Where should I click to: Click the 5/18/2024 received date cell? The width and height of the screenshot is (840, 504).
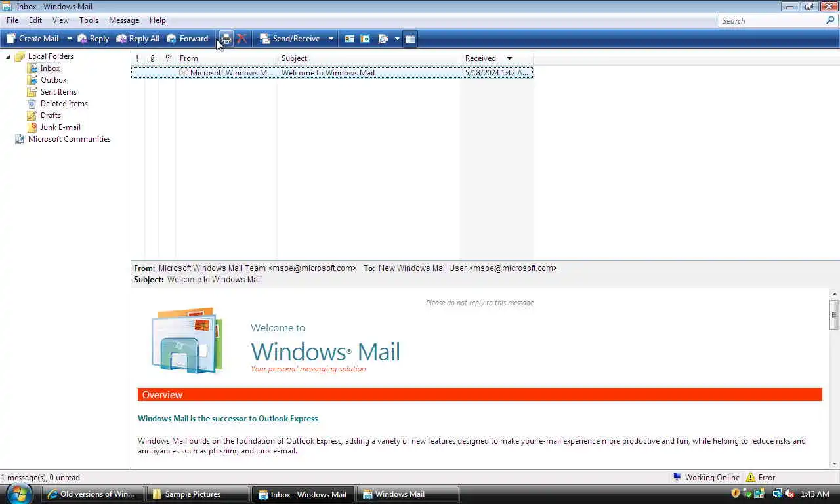tap(496, 73)
